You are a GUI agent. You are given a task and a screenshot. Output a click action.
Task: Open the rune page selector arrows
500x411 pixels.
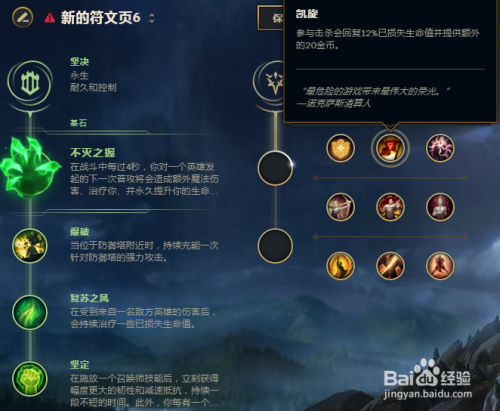click(152, 18)
